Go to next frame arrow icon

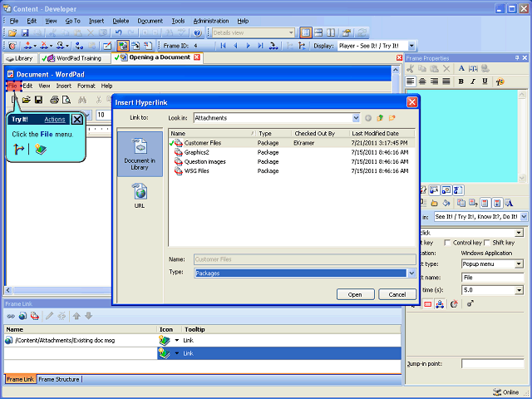pyautogui.click(x=248, y=46)
